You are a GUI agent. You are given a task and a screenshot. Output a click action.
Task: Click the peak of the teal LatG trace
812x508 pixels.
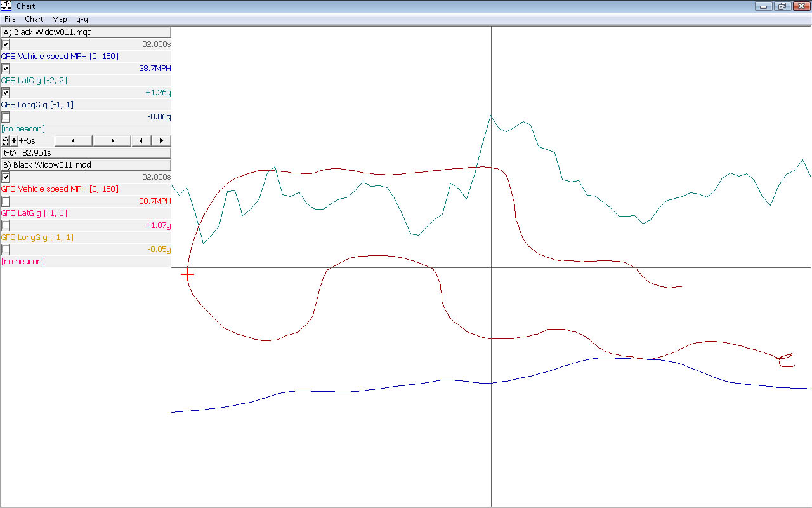pos(490,116)
